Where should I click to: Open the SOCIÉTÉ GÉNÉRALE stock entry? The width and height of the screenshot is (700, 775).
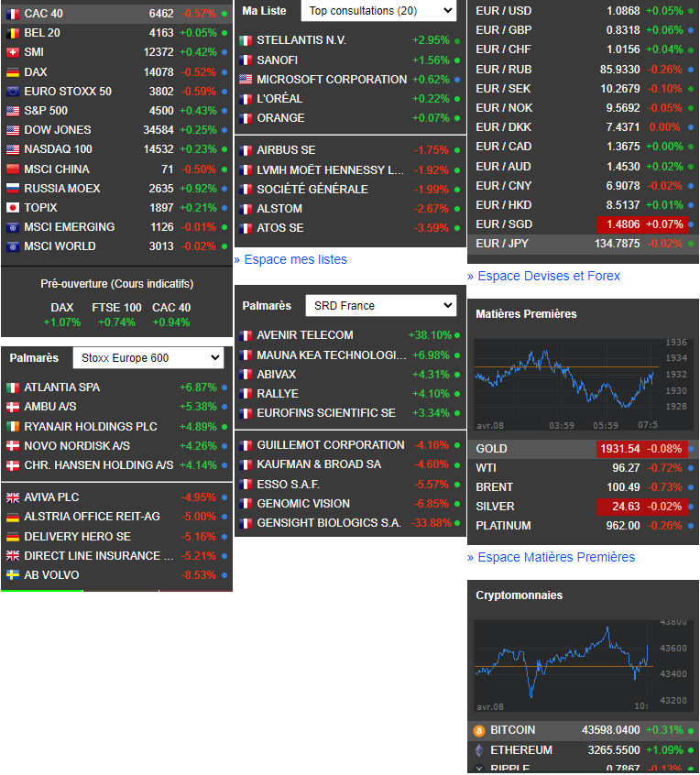coord(350,190)
